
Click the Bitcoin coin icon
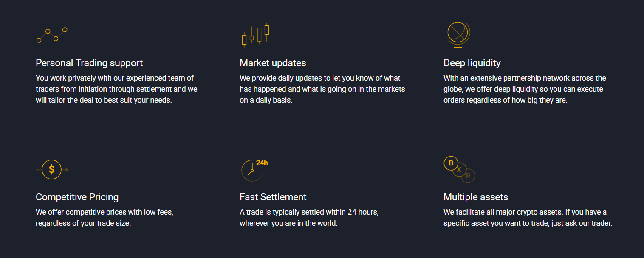451,163
